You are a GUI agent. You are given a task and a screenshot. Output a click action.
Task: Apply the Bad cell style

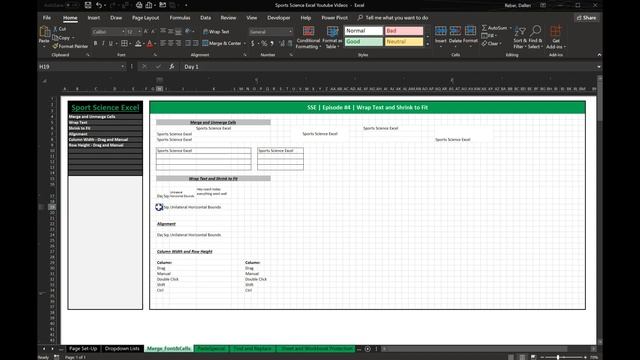click(404, 31)
